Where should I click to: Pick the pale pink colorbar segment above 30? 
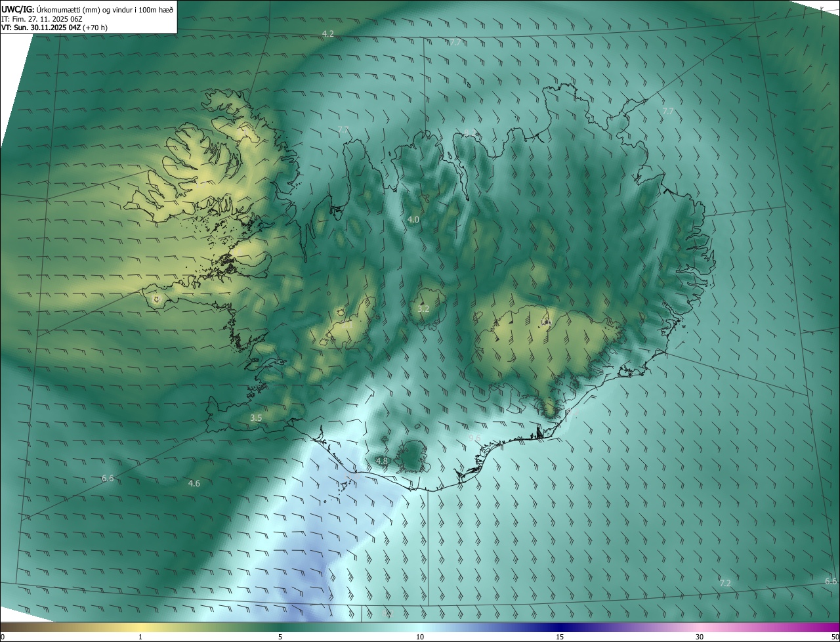click(x=700, y=627)
